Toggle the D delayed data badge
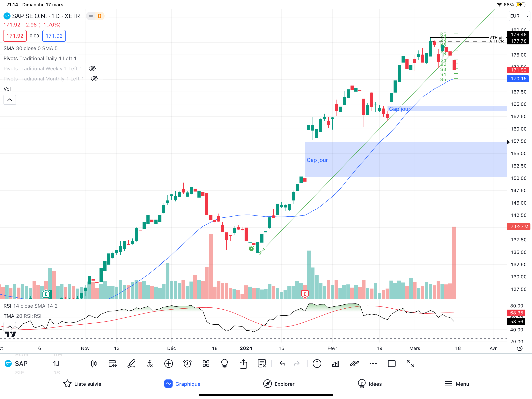The width and height of the screenshot is (532, 399). (99, 16)
